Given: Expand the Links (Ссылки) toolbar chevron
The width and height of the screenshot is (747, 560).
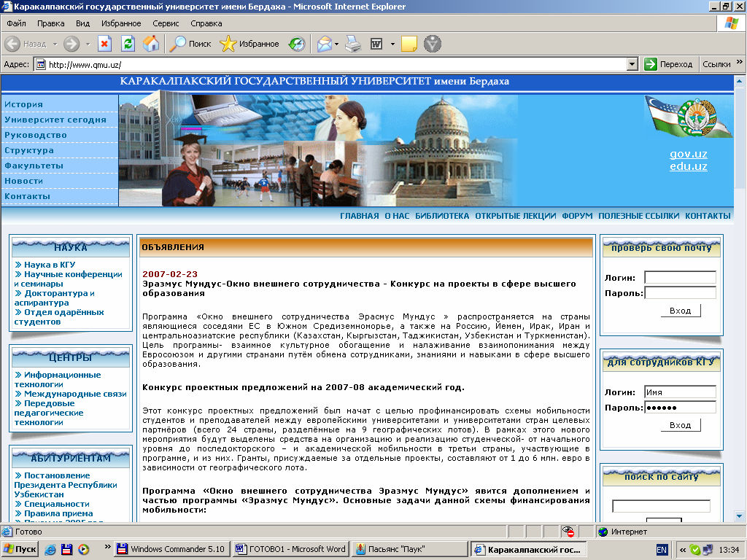Looking at the screenshot, I should [740, 61].
